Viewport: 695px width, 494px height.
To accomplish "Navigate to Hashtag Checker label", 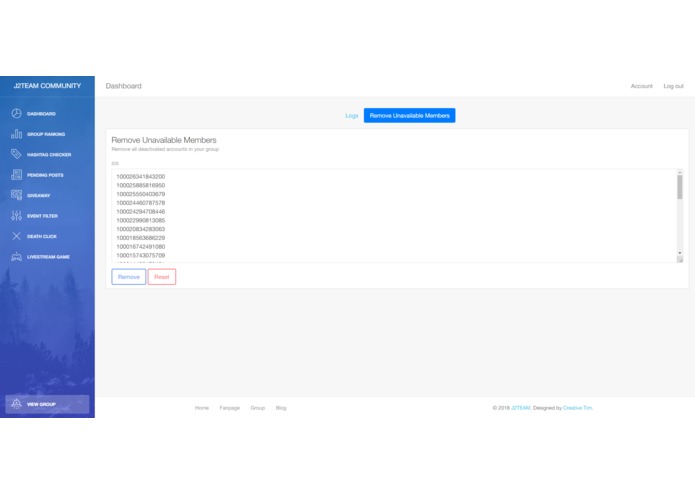I will (49, 155).
